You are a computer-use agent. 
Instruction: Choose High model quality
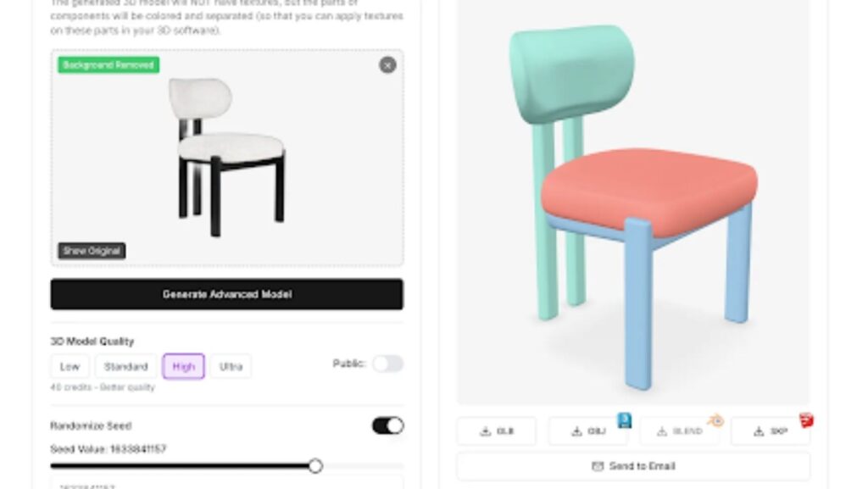coord(184,366)
